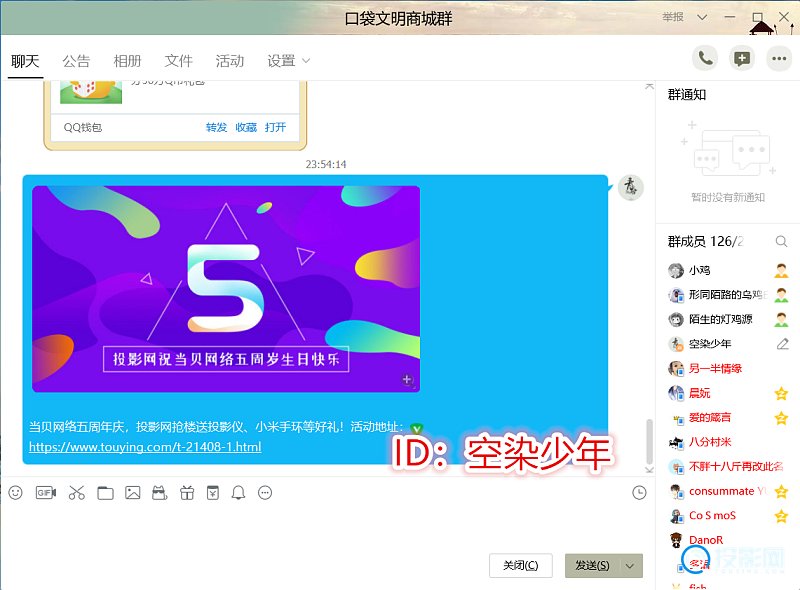Click the edit pencil beside 空染少年
The image size is (800, 590).
tap(782, 344)
